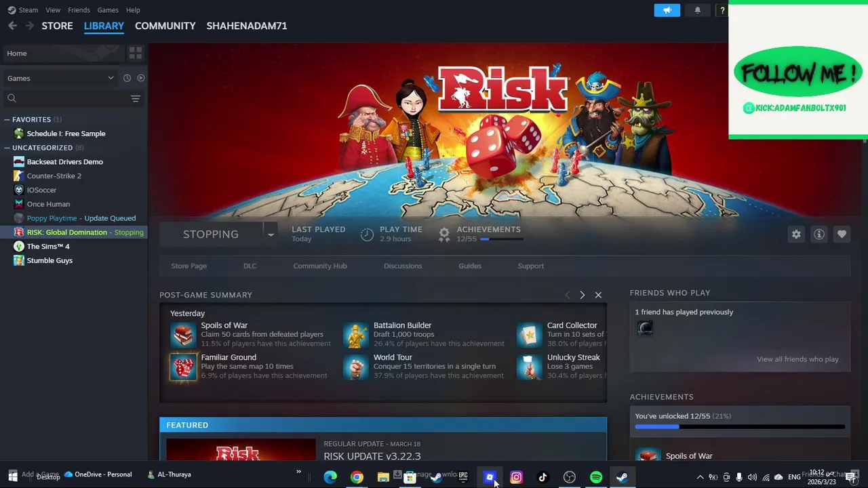
Task: Open the RISK UPDATE V3.22.3 featured news
Action: pyautogui.click(x=372, y=456)
